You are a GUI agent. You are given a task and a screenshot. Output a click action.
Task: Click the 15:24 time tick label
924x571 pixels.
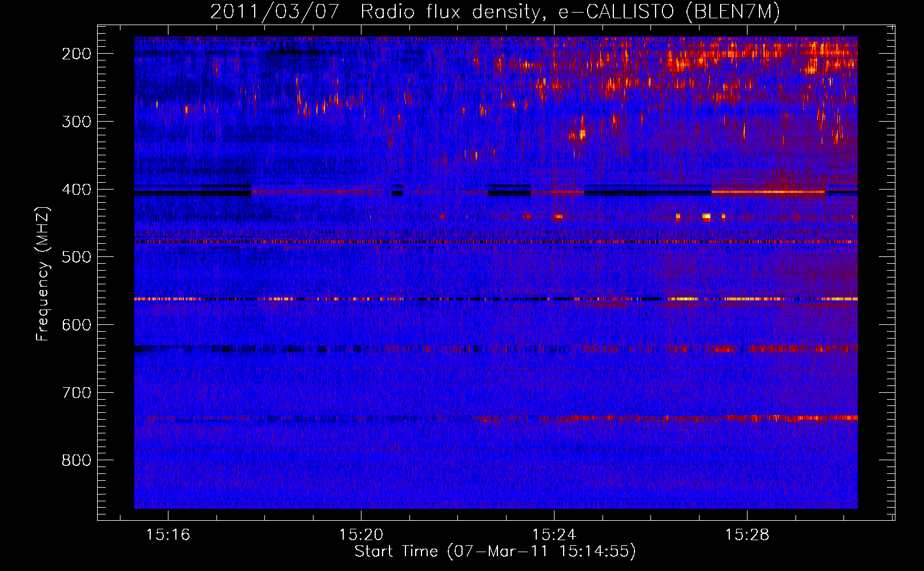tap(554, 535)
